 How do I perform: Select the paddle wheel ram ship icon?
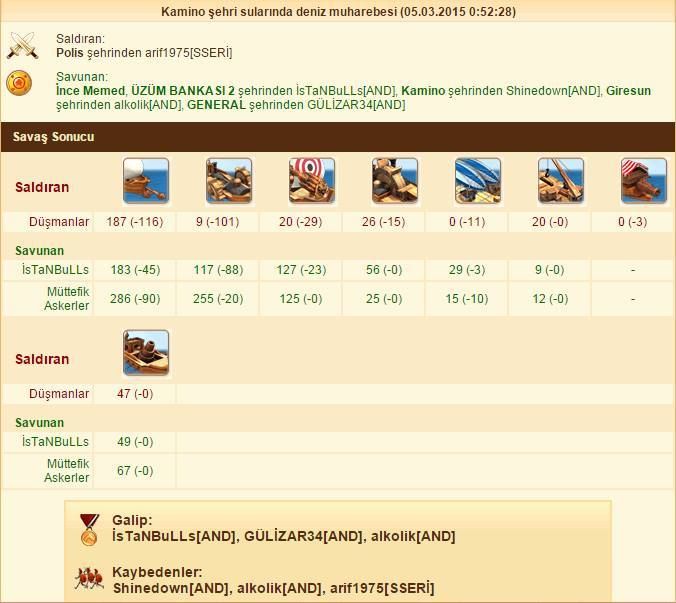395,181
